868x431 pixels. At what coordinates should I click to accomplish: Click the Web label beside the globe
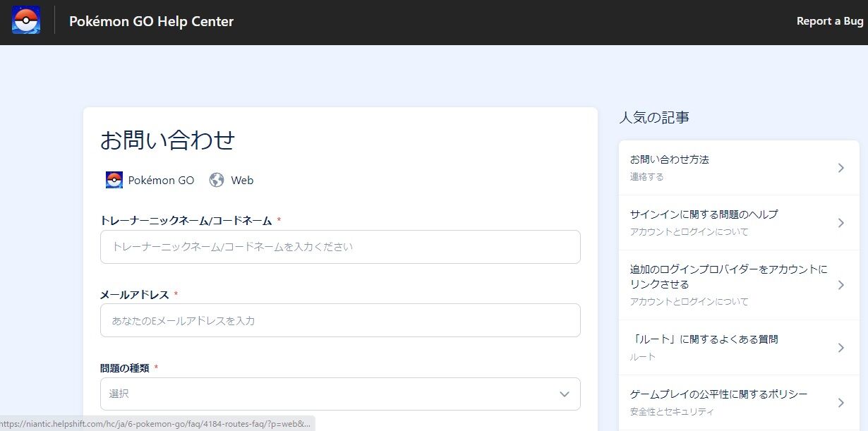click(x=242, y=181)
